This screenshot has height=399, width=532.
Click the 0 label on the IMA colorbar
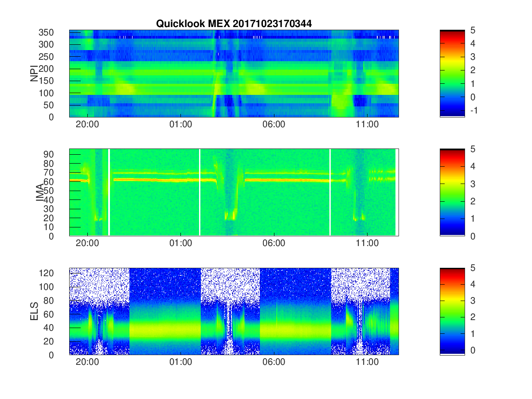pyautogui.click(x=473, y=236)
